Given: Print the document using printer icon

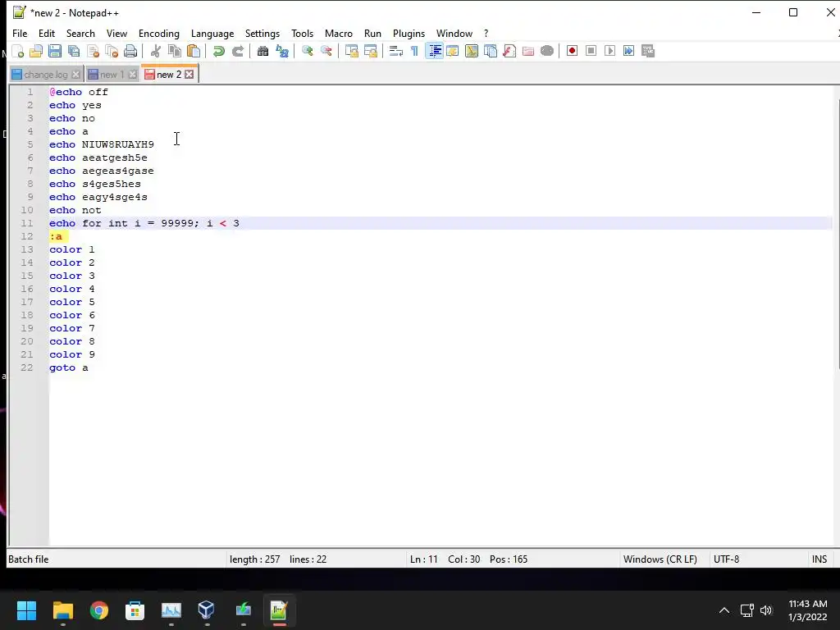Looking at the screenshot, I should [130, 51].
